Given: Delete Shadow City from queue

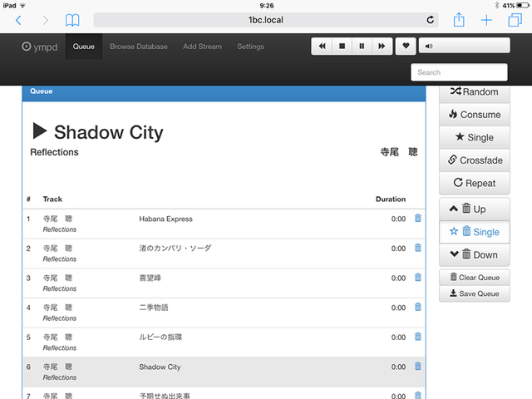Looking at the screenshot, I should tap(417, 366).
